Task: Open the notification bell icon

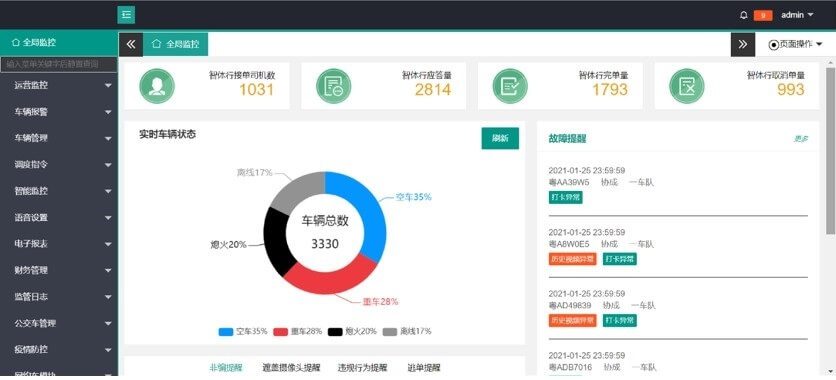Action: pyautogui.click(x=744, y=15)
